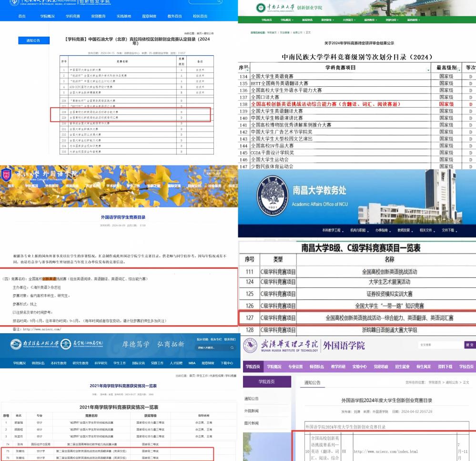Select row CCDA平面设计学院奖
This screenshot has height=461, width=476.
pyautogui.click(x=357, y=153)
